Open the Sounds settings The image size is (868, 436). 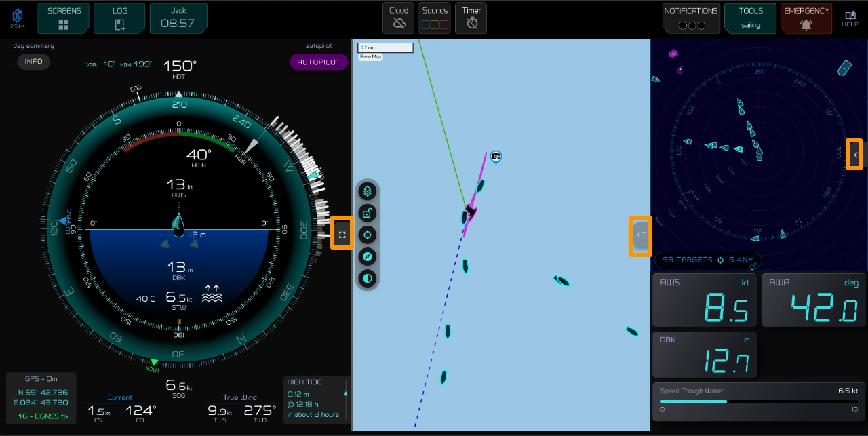click(435, 18)
